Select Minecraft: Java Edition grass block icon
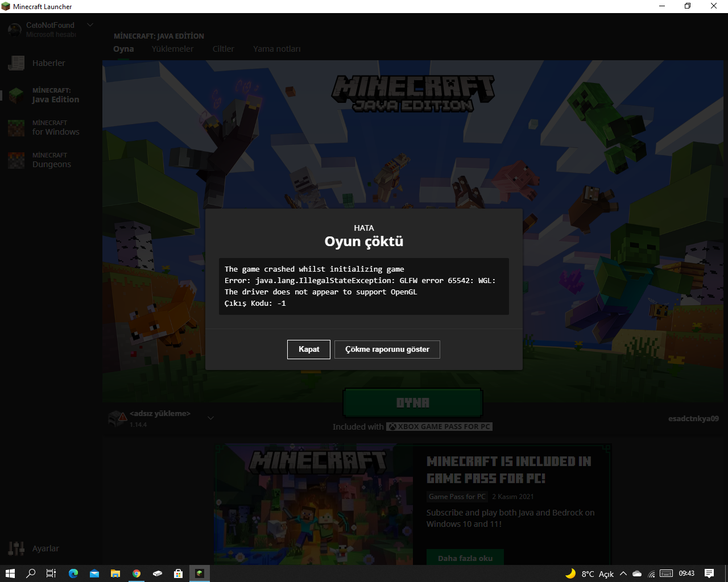 coord(16,95)
